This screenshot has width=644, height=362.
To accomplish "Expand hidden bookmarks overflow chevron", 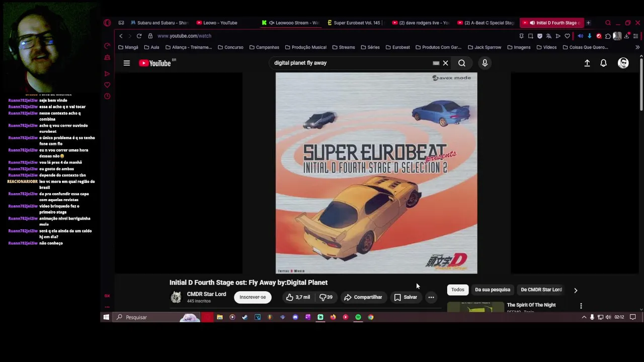I will coord(637,47).
